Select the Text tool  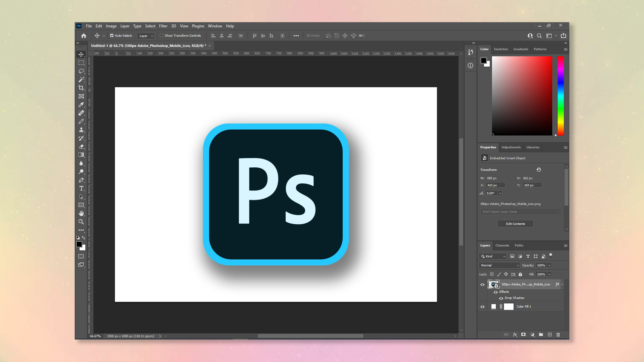(x=81, y=188)
